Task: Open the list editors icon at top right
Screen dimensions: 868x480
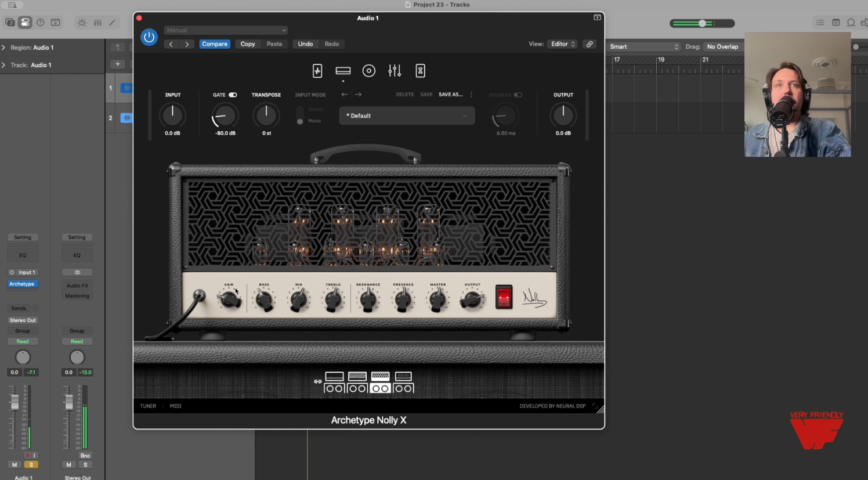Action: tap(820, 23)
